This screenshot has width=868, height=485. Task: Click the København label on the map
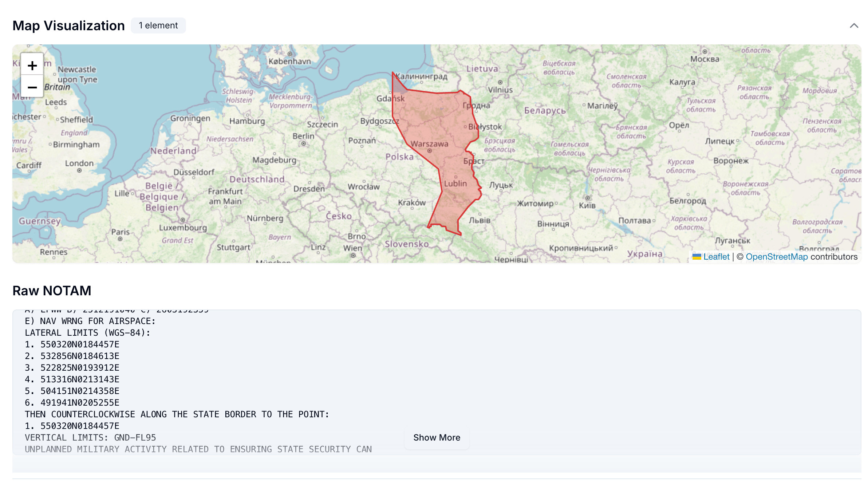tap(290, 61)
